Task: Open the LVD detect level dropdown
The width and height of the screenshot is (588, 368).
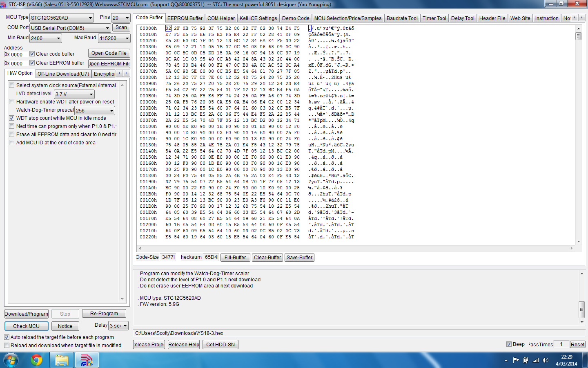Action: (91, 94)
